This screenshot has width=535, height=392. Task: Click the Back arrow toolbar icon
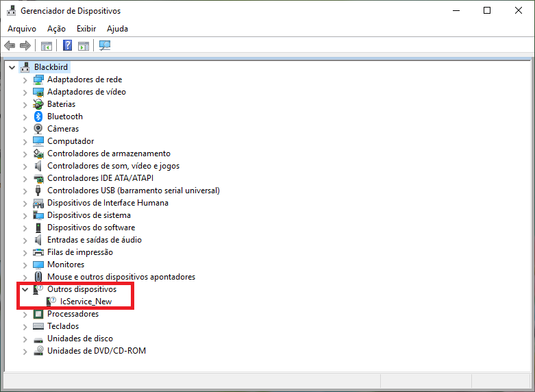pos(10,45)
